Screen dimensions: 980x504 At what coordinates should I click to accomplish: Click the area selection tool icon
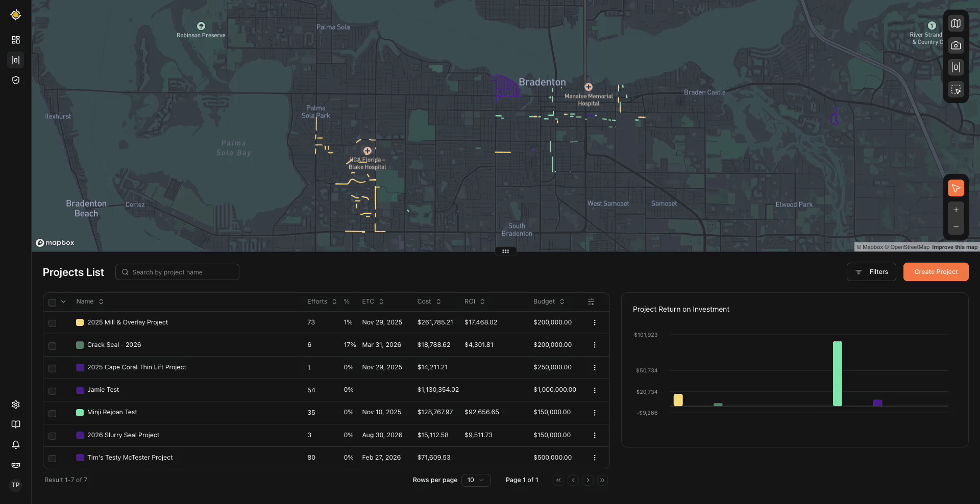[x=955, y=89]
